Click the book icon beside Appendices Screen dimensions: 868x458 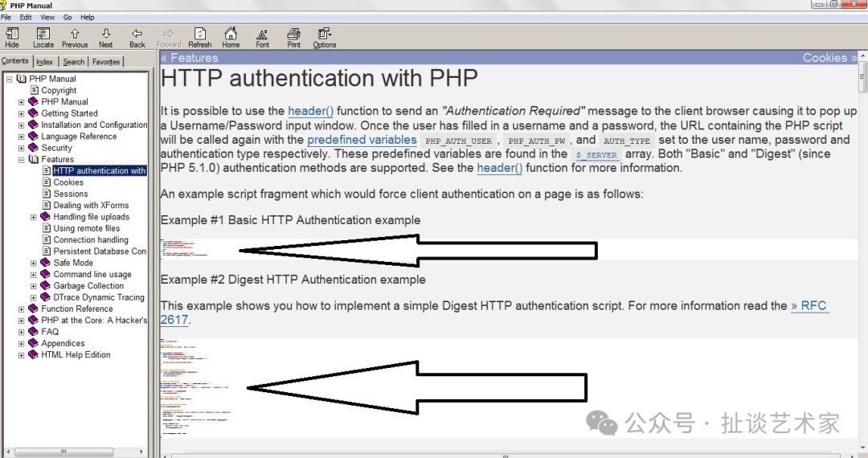click(x=33, y=343)
